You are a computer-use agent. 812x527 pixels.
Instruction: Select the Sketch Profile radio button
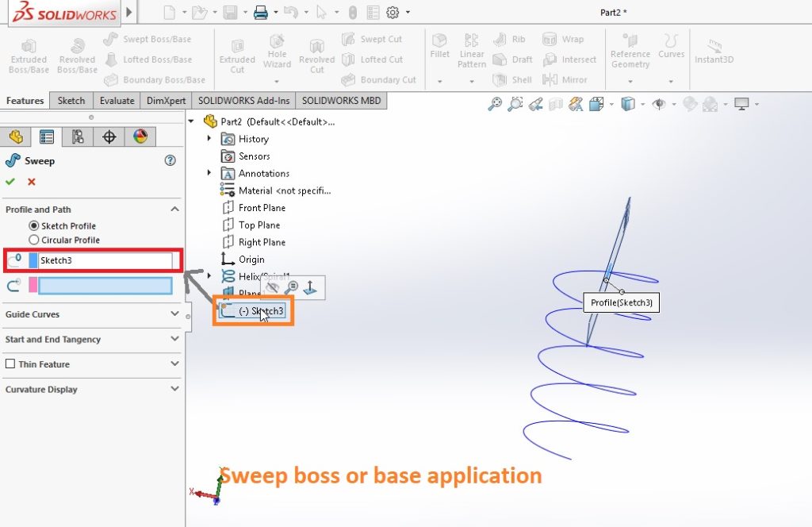point(33,226)
